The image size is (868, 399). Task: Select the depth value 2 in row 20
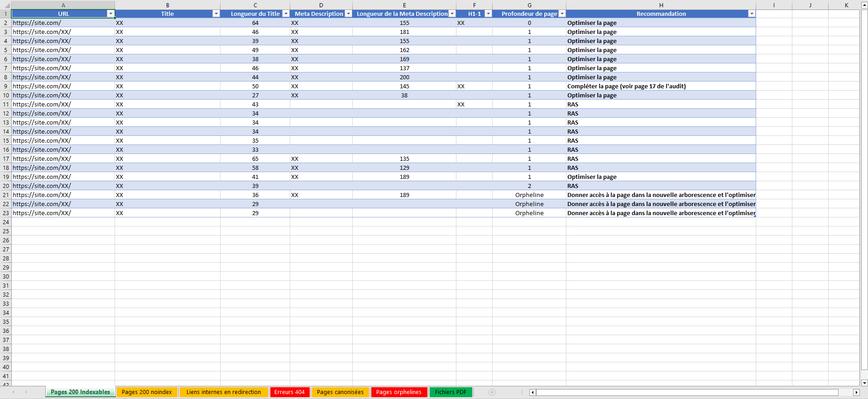point(529,186)
